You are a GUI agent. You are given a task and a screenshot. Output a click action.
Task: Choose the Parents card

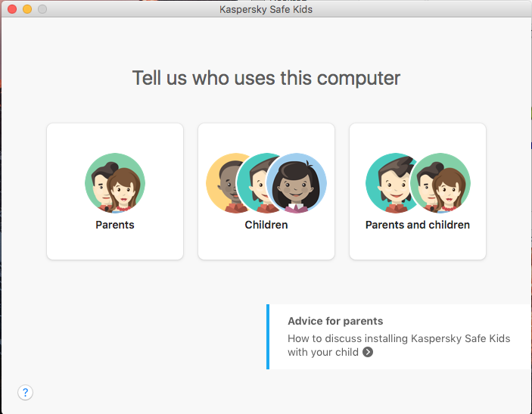[x=115, y=191]
